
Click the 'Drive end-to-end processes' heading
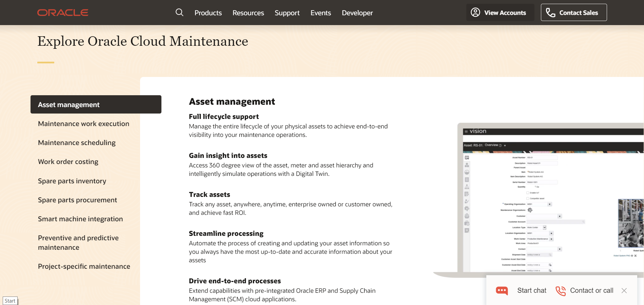[235, 281]
